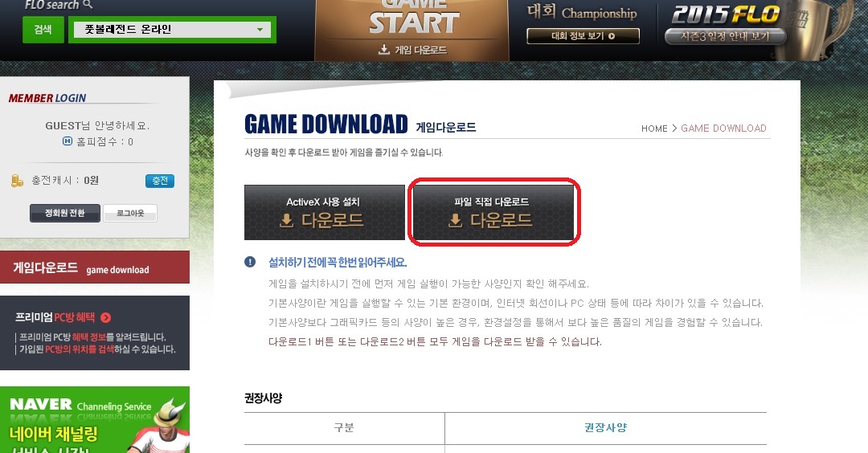The width and height of the screenshot is (868, 453).
Task: Open the 풋볼레전드 온라인 search dropdown
Action: (x=172, y=29)
